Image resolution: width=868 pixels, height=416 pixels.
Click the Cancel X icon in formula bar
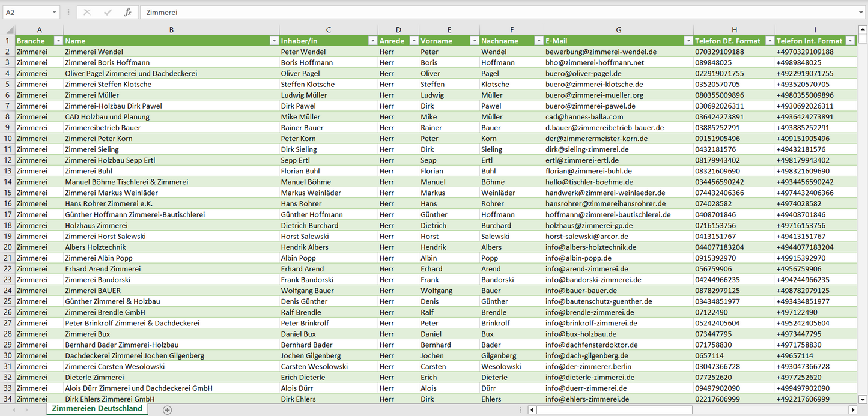click(87, 12)
